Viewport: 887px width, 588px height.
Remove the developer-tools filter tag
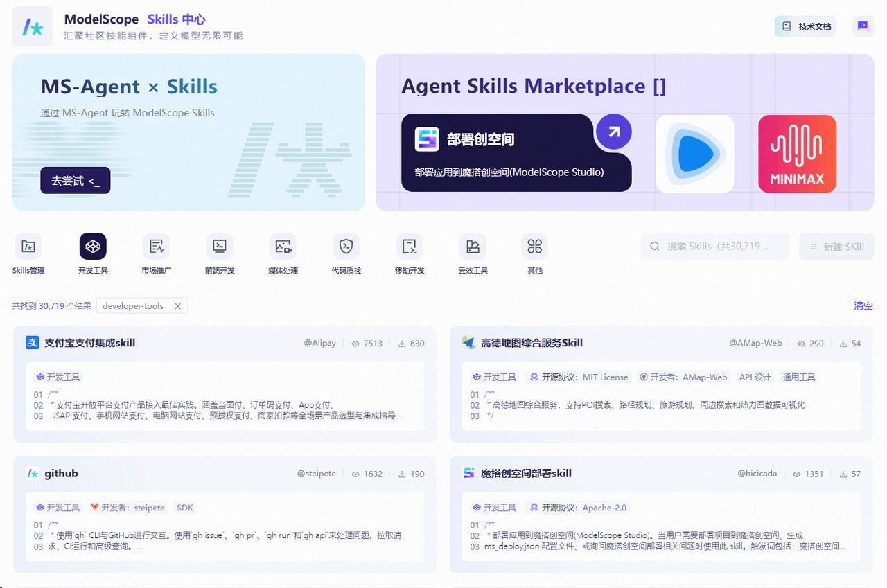177,306
